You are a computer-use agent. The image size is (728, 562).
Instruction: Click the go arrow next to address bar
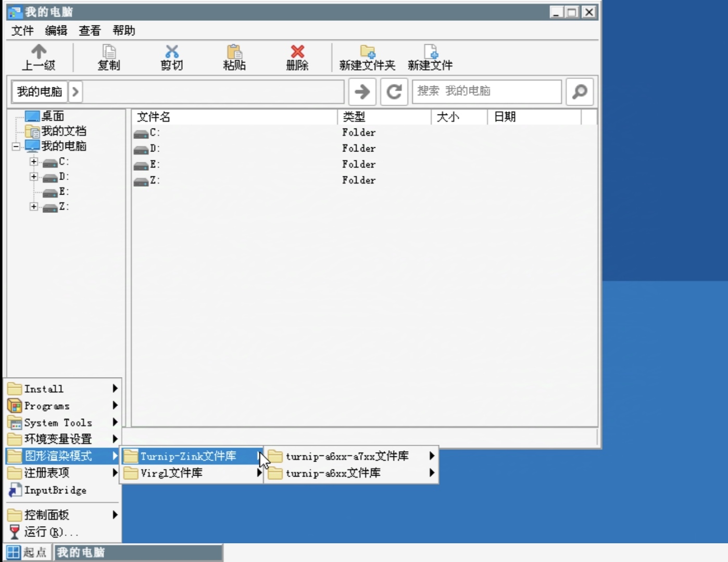(x=362, y=92)
